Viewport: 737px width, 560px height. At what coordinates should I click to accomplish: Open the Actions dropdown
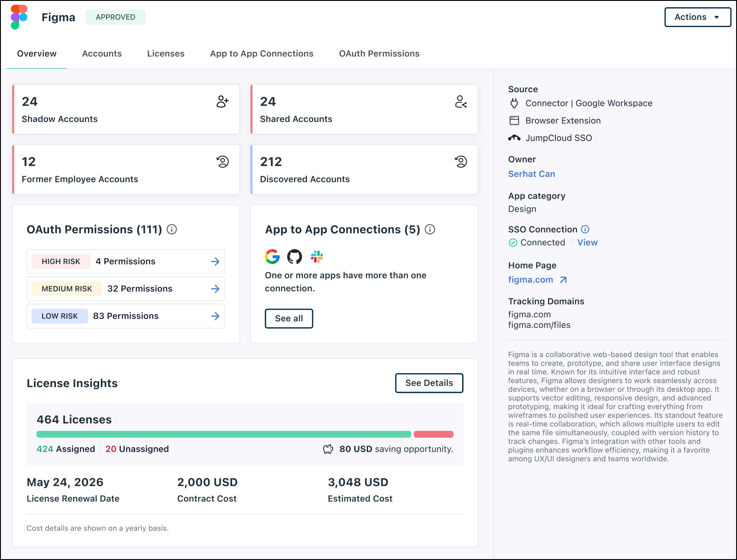(x=697, y=17)
